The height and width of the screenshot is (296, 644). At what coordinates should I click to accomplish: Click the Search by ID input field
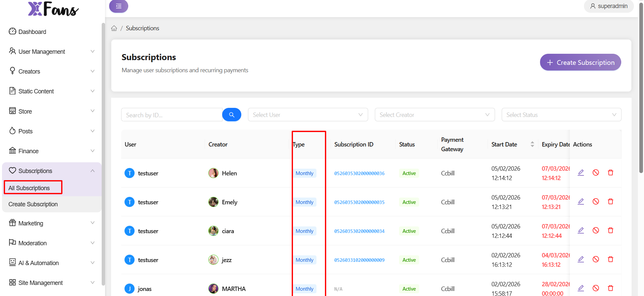coord(171,115)
